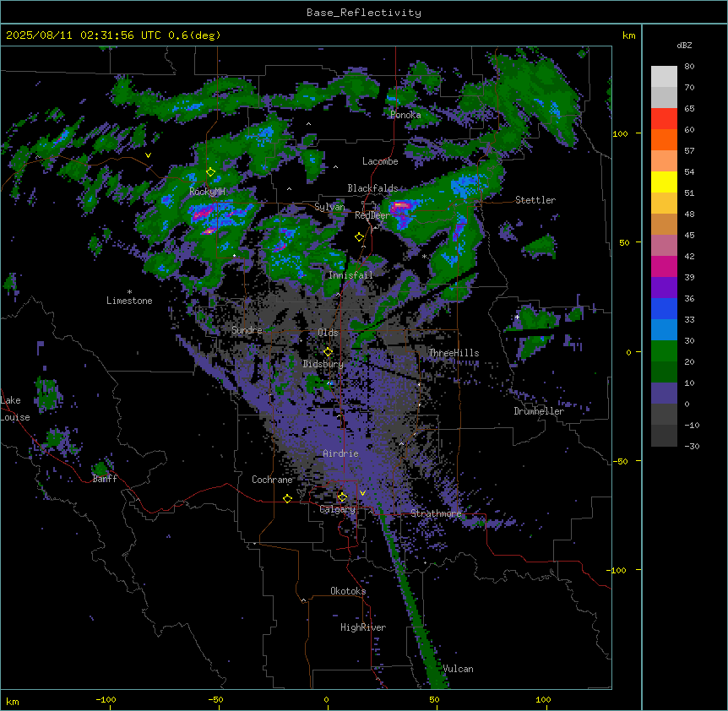The height and width of the screenshot is (711, 728).
Task: Select the yellow 54 dBZ color swatch
Action: click(664, 182)
